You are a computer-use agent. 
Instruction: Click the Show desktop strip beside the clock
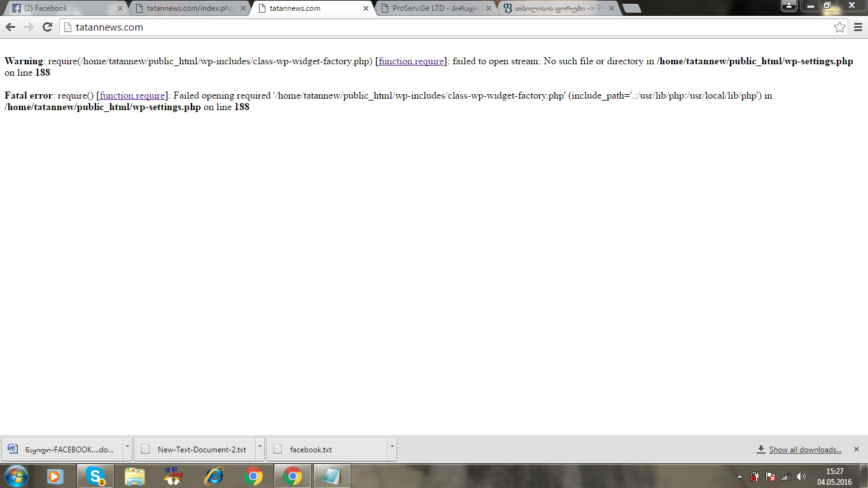click(x=864, y=477)
